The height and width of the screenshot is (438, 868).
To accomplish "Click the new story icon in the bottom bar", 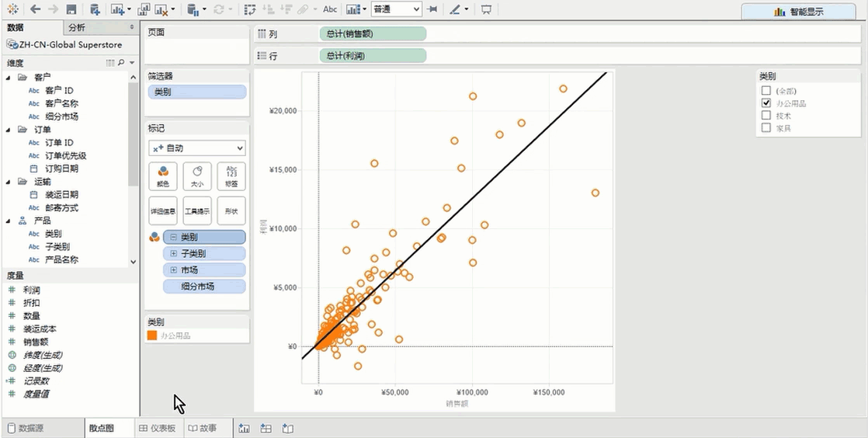I will pos(287,428).
